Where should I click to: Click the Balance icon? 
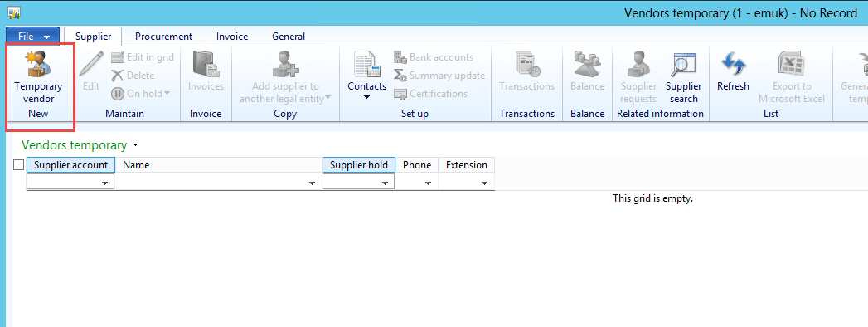click(587, 64)
